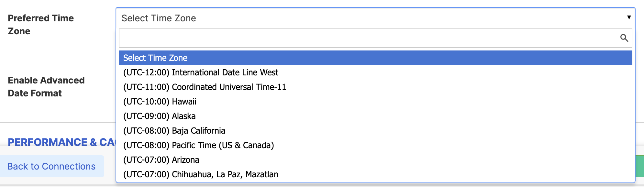Select (UTC-08:00) Pacific Time (US & Canada)
The height and width of the screenshot is (187, 644).
[x=198, y=145]
